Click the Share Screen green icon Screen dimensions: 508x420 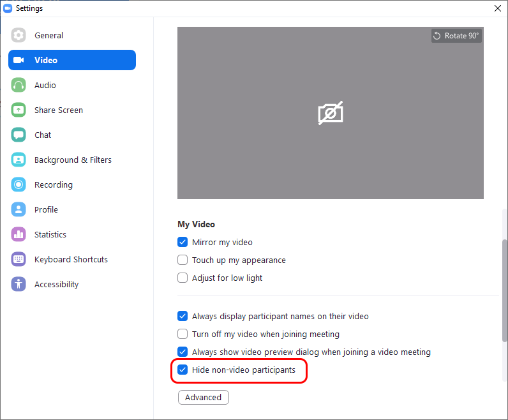19,110
